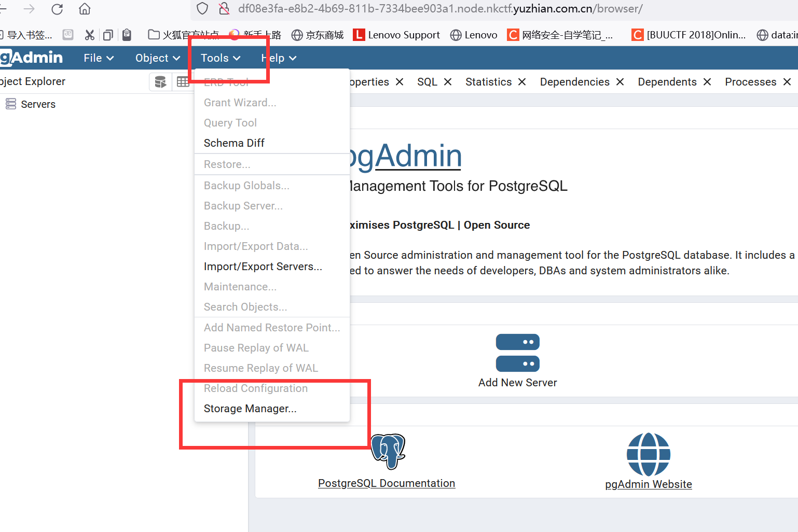
Task: Go forward in browser history
Action: point(30,9)
